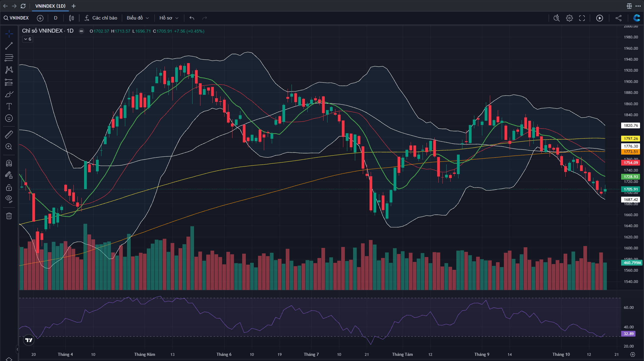Open the quick search icon
This screenshot has width=644, height=361.
557,18
